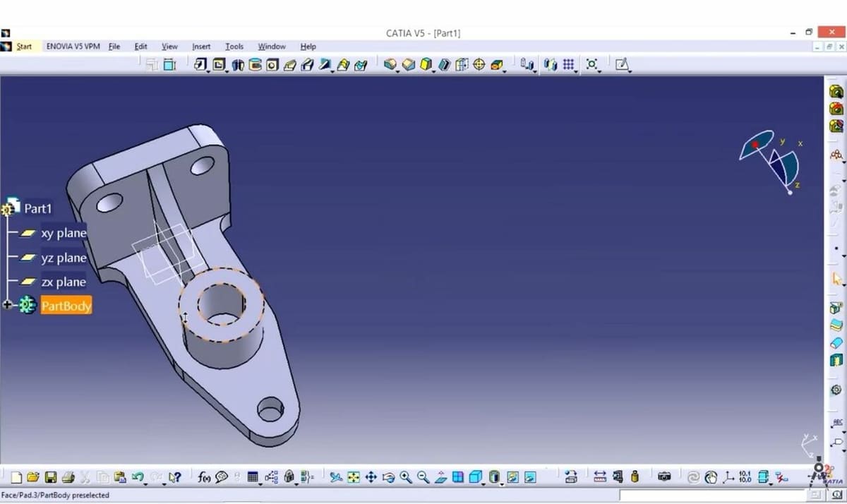Select the Groove tool icon

(254, 64)
